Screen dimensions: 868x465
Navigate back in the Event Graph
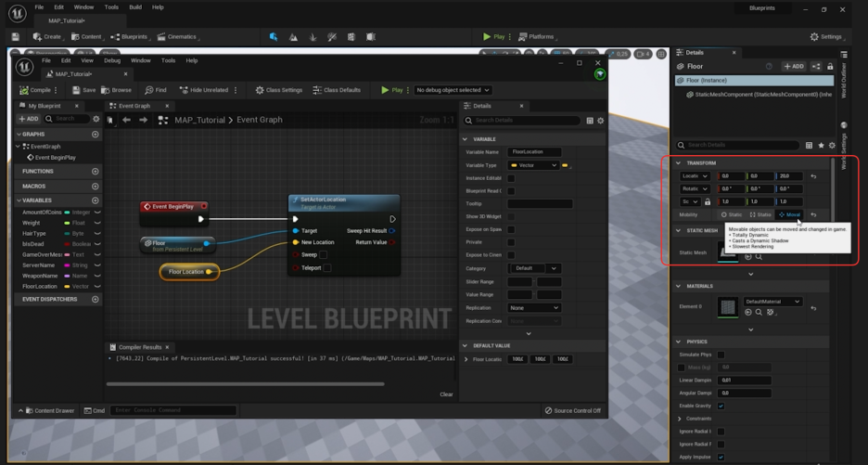(126, 120)
